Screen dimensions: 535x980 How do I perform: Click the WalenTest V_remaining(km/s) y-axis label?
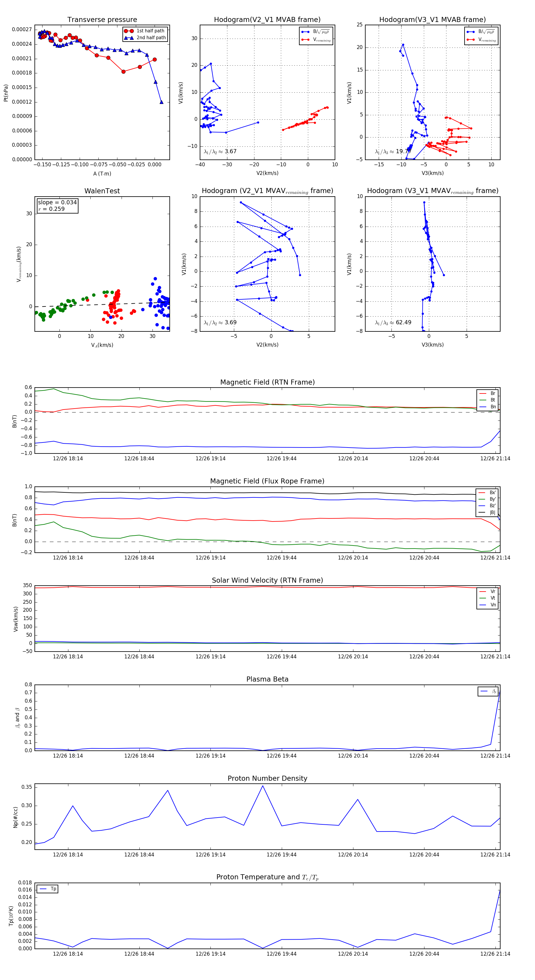pos(19,264)
